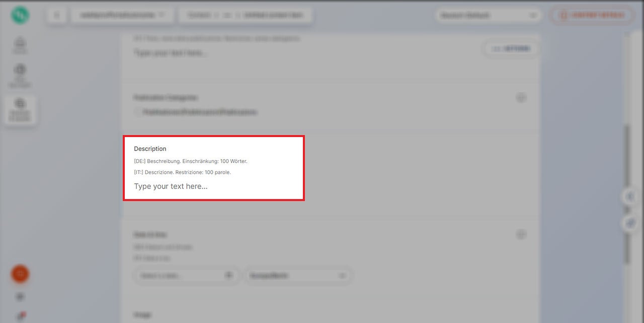Tick the Publications Categories checkbox
The height and width of the screenshot is (323, 644).
137,112
